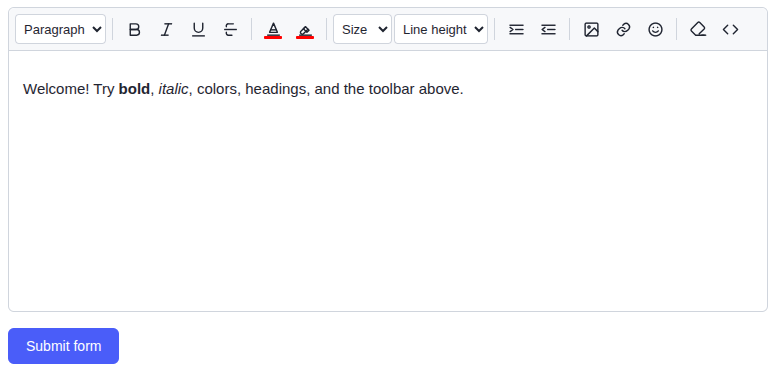
Task: Open the emoji picker
Action: pos(655,30)
